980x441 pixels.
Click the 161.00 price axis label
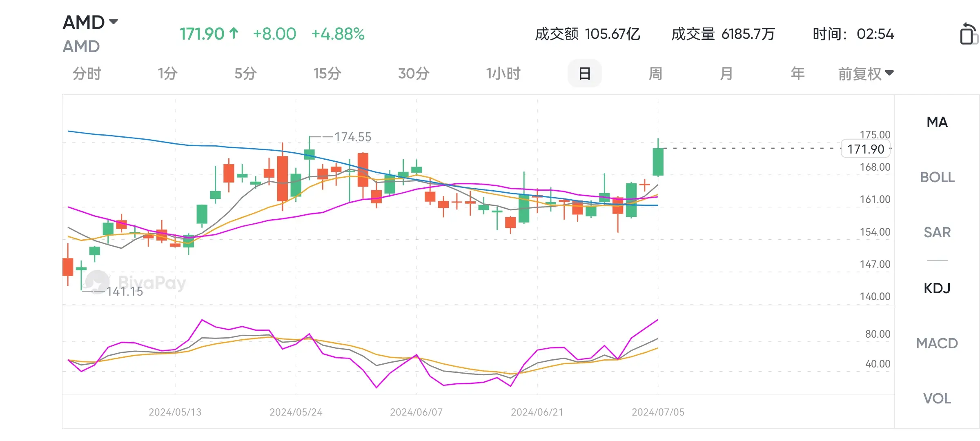[875, 199]
